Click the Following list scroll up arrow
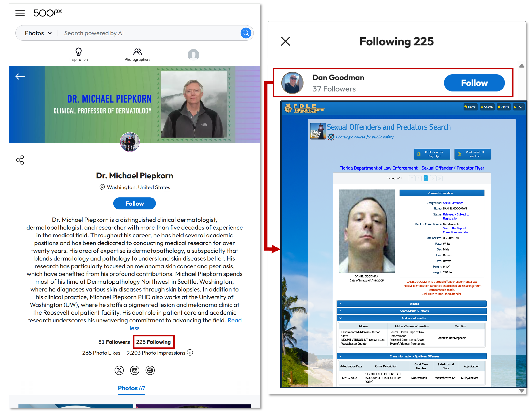The width and height of the screenshot is (532, 411). coord(522,66)
